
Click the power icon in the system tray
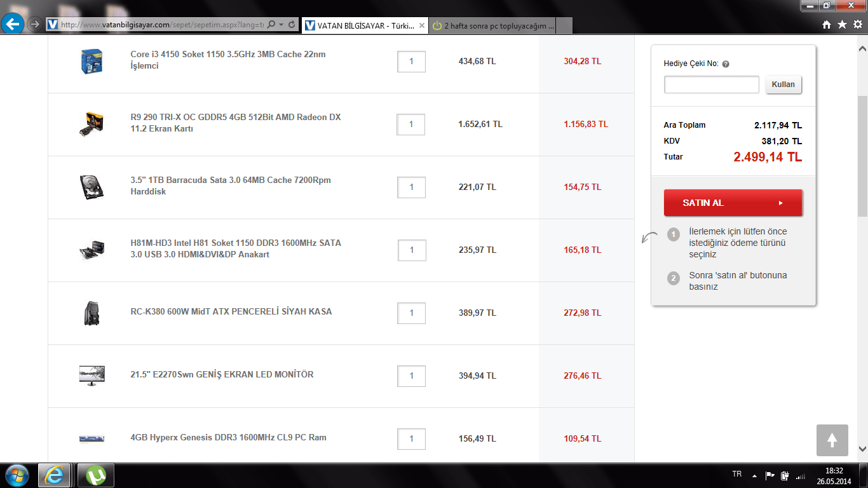785,475
